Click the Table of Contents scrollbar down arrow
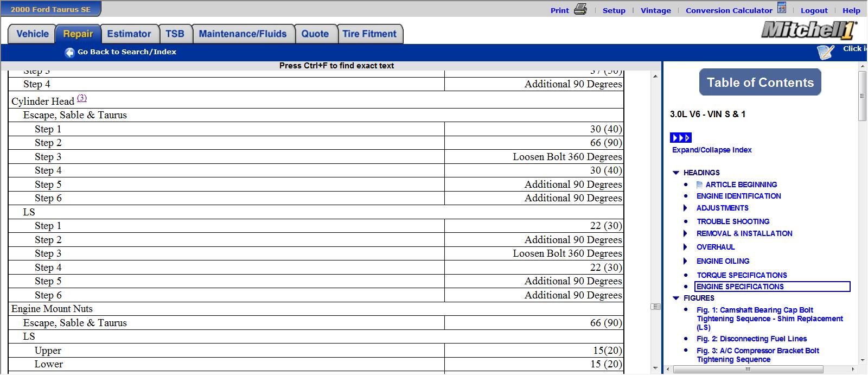This screenshot has height=375, width=868. tap(863, 360)
